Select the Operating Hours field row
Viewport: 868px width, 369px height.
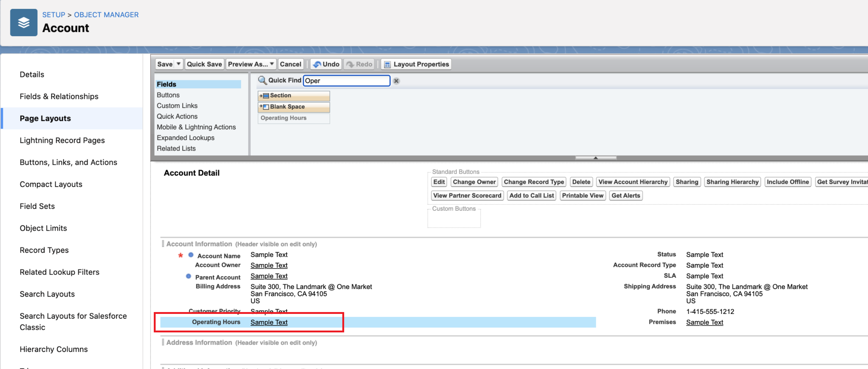pos(216,322)
